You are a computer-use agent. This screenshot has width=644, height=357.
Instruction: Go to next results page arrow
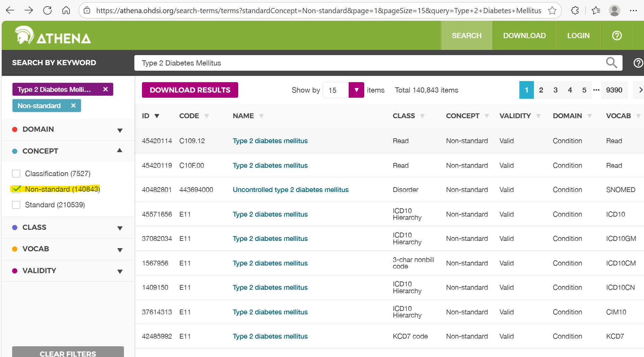point(640,90)
